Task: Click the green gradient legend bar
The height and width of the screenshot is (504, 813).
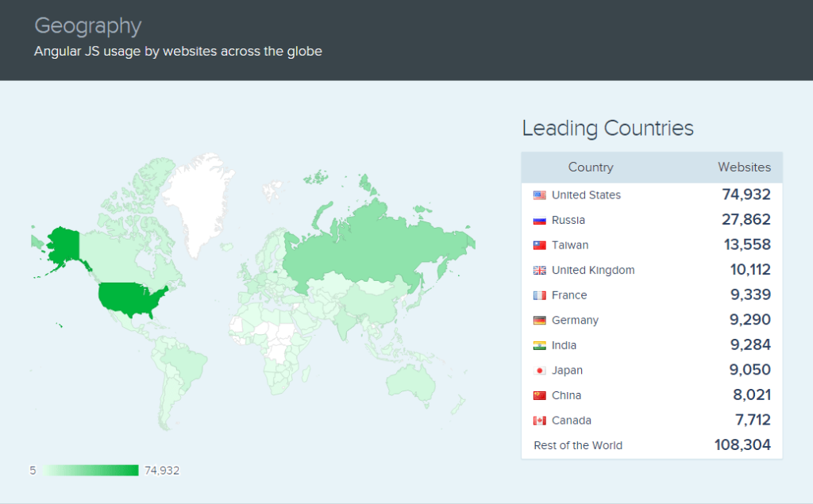Action: [91, 471]
